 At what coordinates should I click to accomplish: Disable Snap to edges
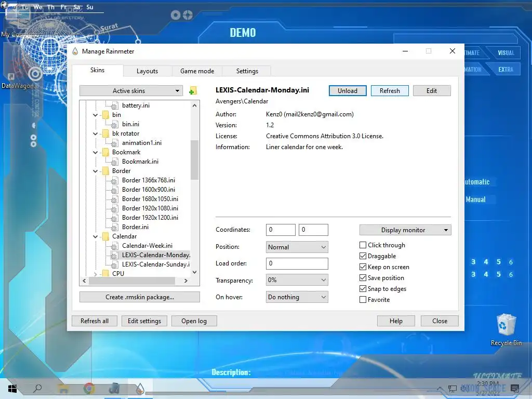[x=363, y=288]
